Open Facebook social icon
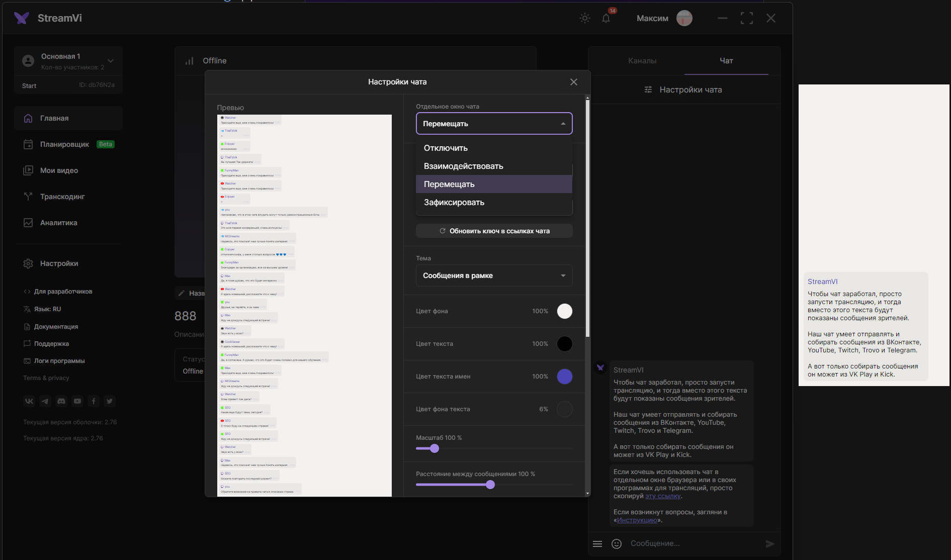Viewport: 951px width, 560px height. click(94, 401)
